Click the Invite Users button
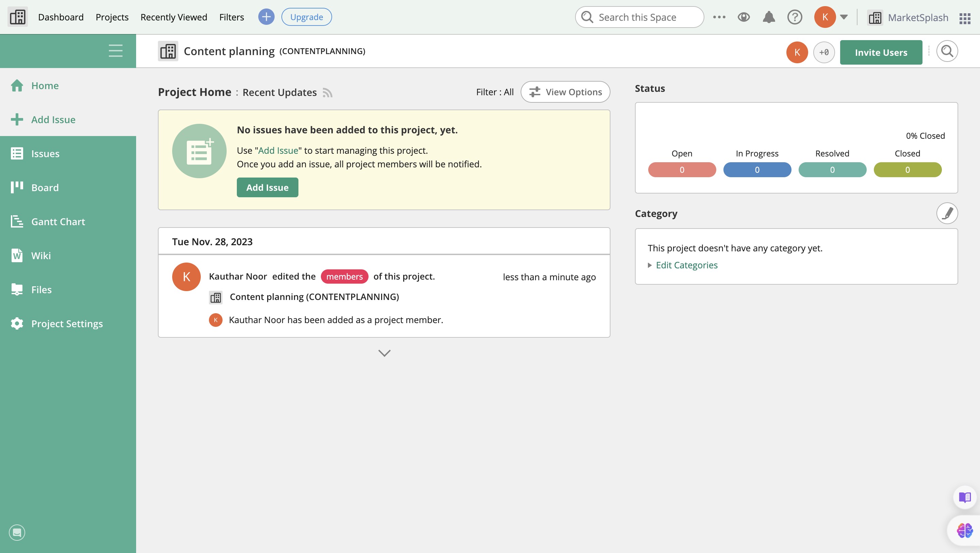 881,52
